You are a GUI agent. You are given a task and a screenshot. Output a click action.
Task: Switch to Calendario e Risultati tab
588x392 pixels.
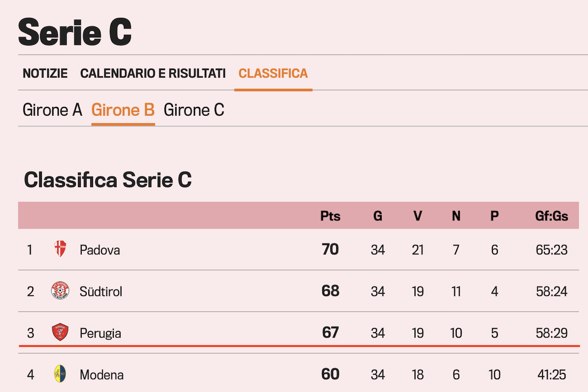pyautogui.click(x=153, y=73)
